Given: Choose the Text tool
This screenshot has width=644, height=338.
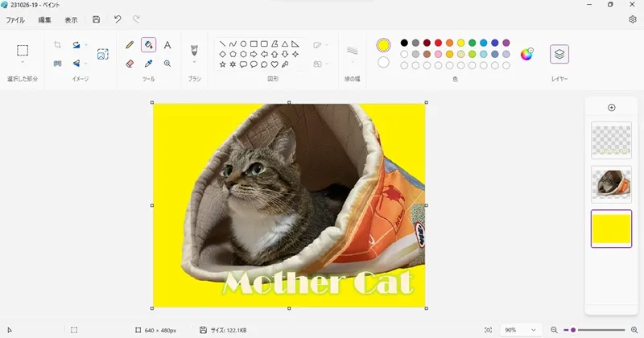Looking at the screenshot, I should 167,46.
